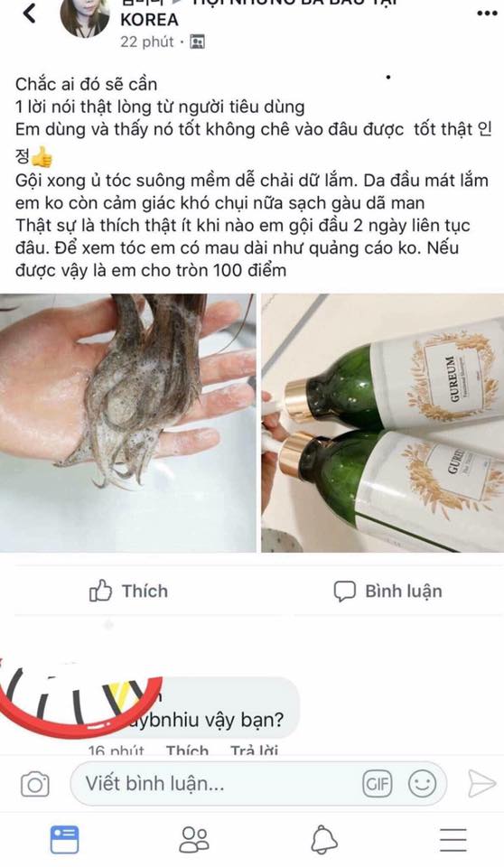
Task: Like the comment via small Thích link
Action: [188, 750]
